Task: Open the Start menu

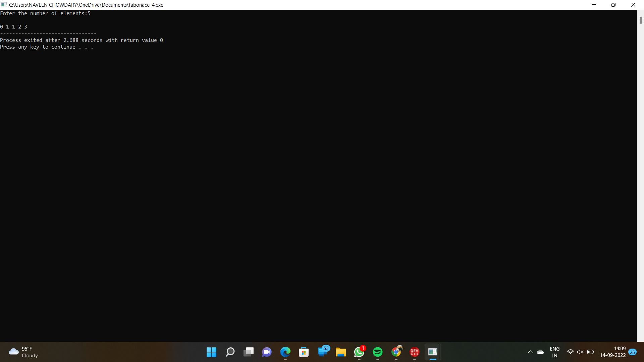Action: [x=211, y=352]
